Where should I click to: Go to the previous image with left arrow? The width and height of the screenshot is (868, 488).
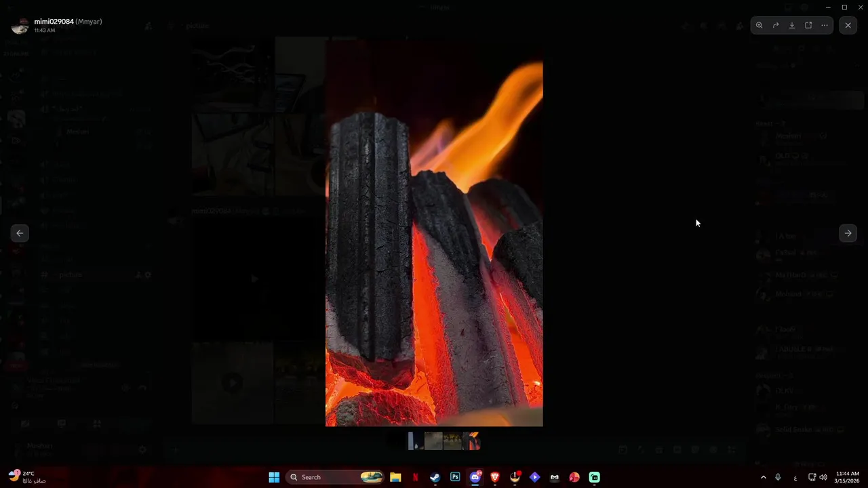pyautogui.click(x=20, y=233)
